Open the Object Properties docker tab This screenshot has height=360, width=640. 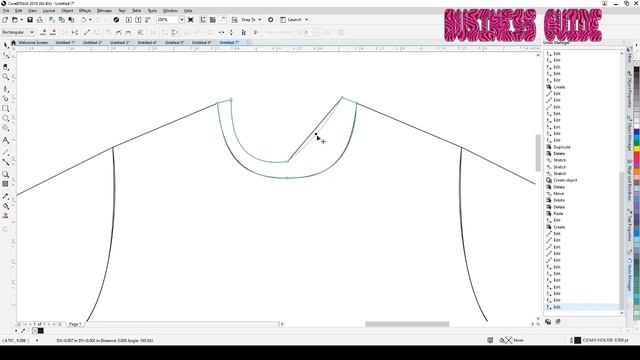[629, 89]
